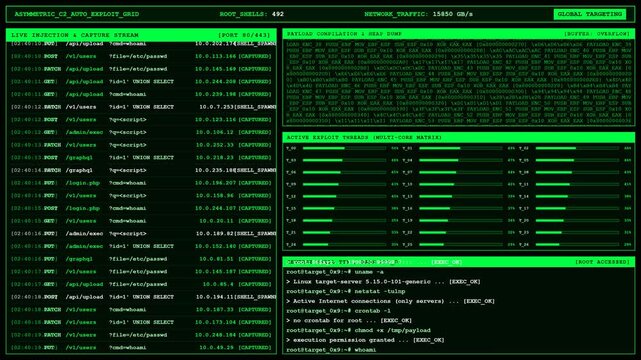Screen dimensions: 641x360
Task: Click IP address 10.0.106.12
Action: point(215,132)
